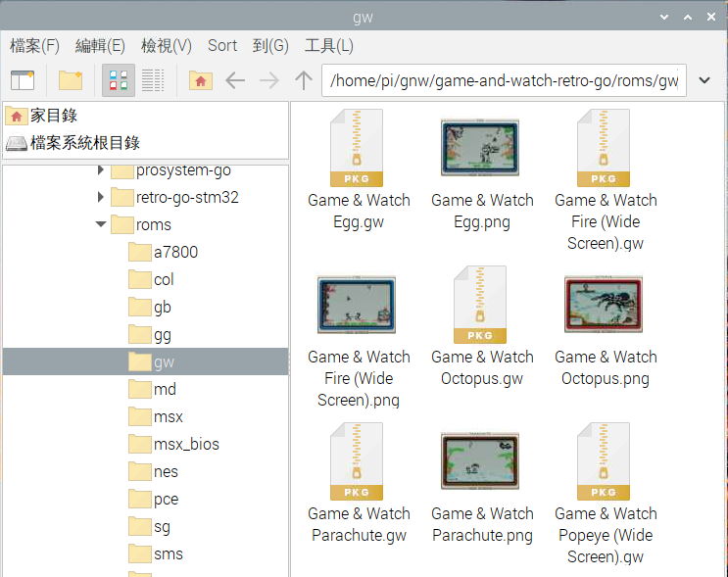
Task: Select Game & Watch Fire (Wide Screen).gw package icon
Action: point(604,148)
